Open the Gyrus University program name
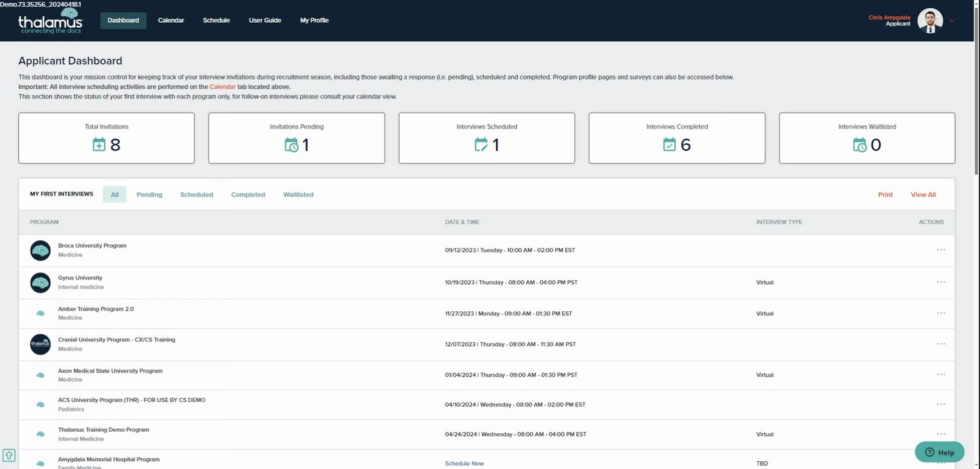Screen dimensions: 980x469 click(80, 277)
